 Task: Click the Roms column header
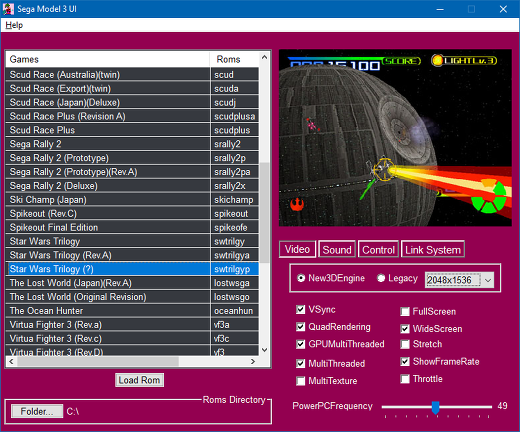click(x=235, y=59)
